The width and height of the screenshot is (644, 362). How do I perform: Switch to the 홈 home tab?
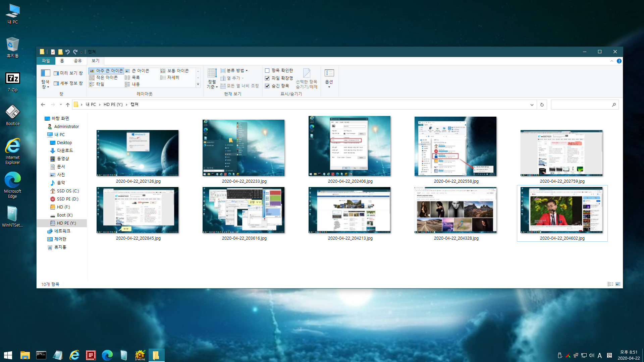click(62, 61)
